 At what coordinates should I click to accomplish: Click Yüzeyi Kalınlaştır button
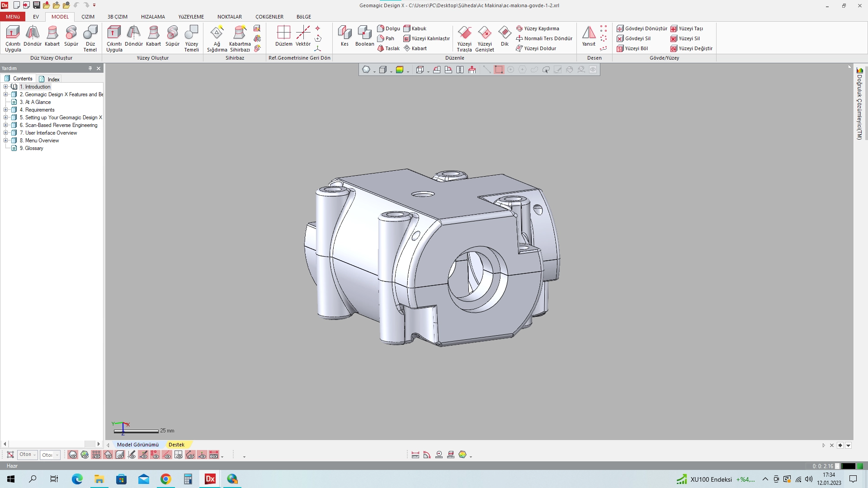(x=427, y=38)
